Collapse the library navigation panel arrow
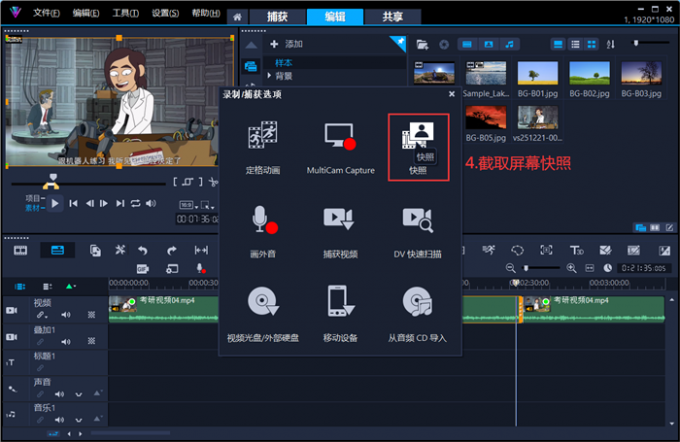This screenshot has height=442, width=680. point(251,45)
